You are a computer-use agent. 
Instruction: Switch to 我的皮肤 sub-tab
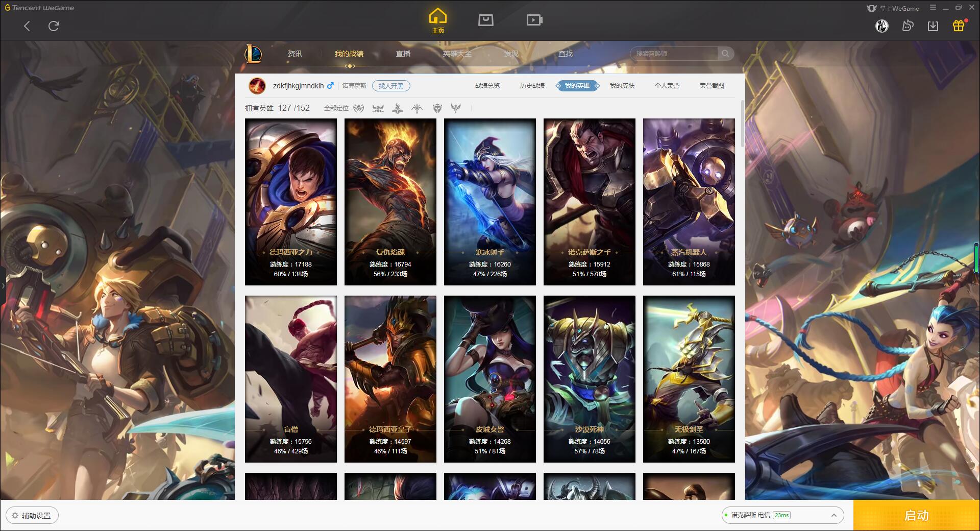(622, 86)
